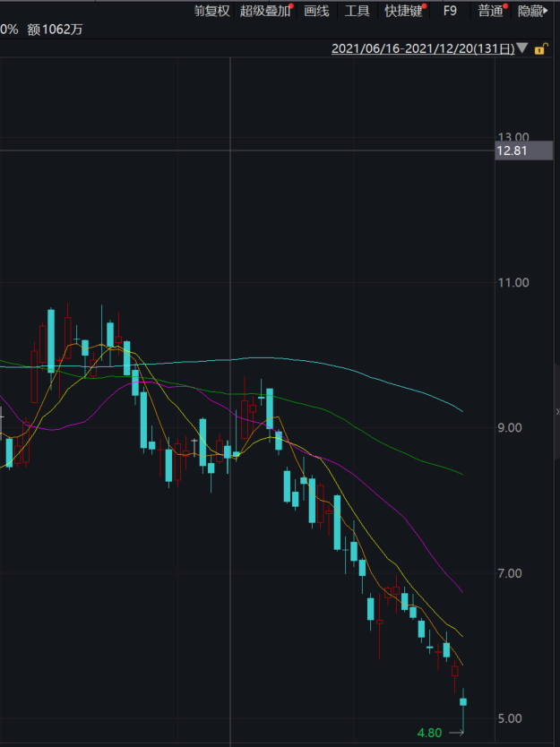Select the 画线 drawing tool
This screenshot has width=560, height=747.
click(316, 11)
